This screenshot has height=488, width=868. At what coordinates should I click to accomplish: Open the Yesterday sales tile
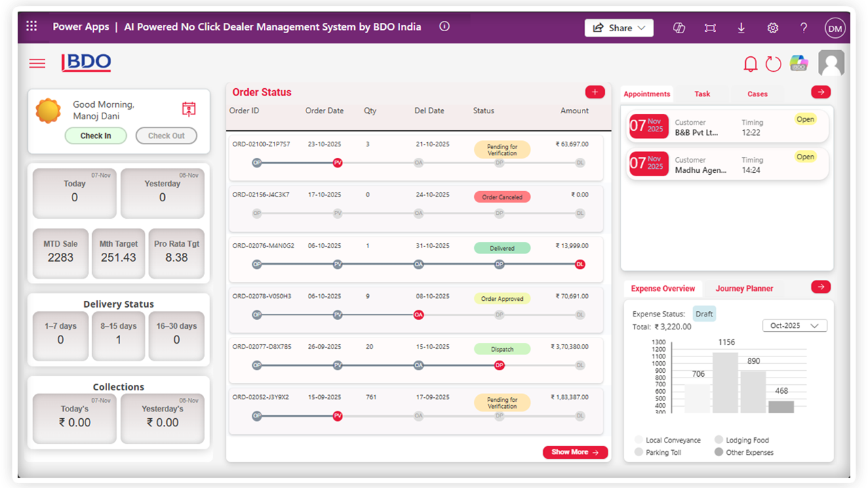tap(162, 193)
